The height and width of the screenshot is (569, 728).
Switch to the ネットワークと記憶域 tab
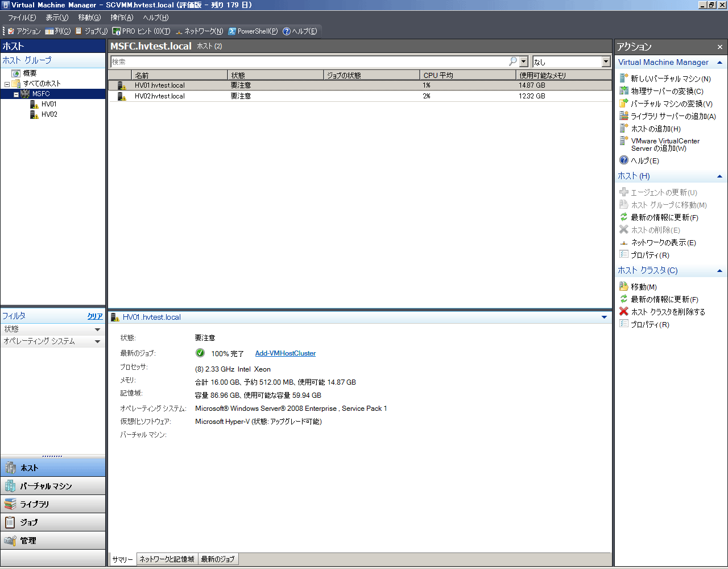167,559
